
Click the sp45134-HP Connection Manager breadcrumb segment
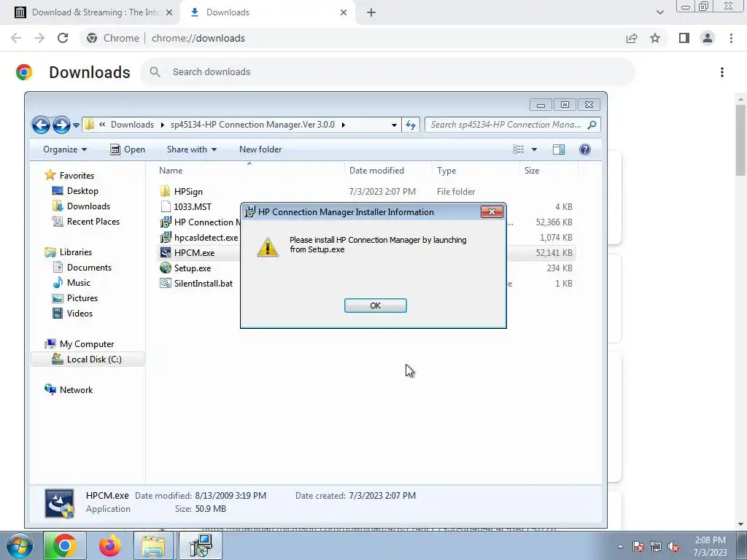(252, 125)
